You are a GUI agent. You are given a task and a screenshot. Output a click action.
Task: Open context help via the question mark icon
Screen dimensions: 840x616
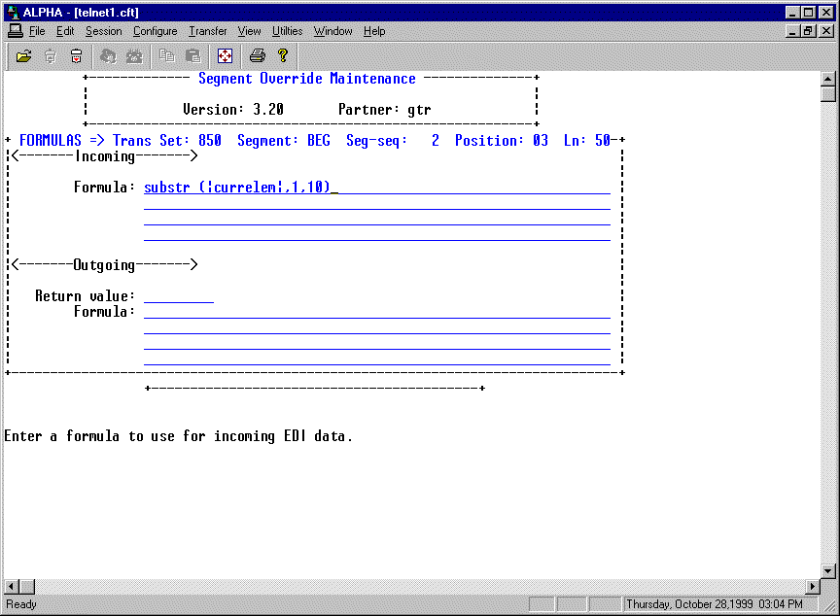pos(282,55)
